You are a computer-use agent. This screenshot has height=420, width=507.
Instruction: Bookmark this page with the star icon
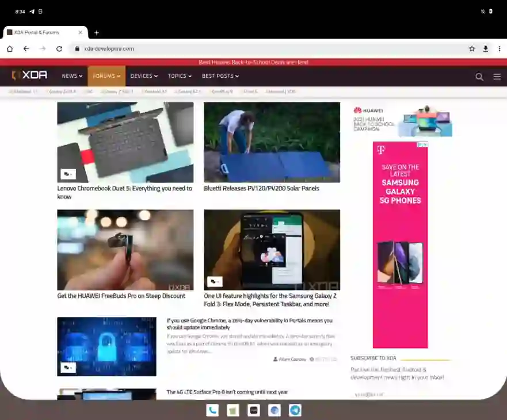[x=472, y=49]
